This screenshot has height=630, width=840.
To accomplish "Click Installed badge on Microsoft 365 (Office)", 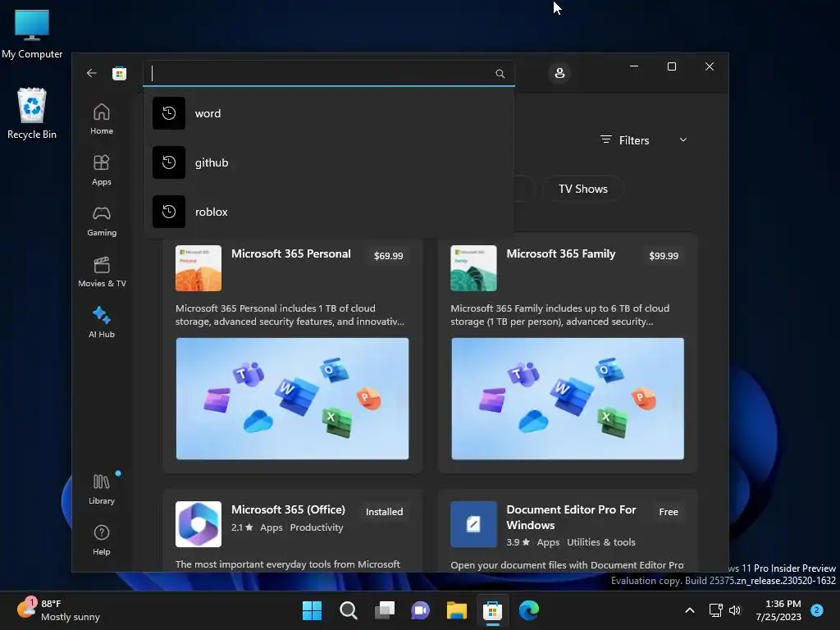I will [384, 512].
